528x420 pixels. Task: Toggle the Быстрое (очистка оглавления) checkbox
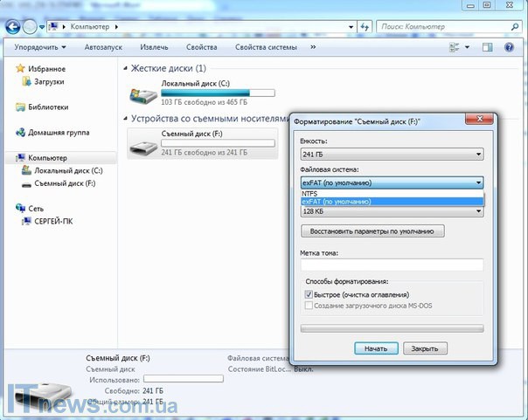pyautogui.click(x=310, y=295)
